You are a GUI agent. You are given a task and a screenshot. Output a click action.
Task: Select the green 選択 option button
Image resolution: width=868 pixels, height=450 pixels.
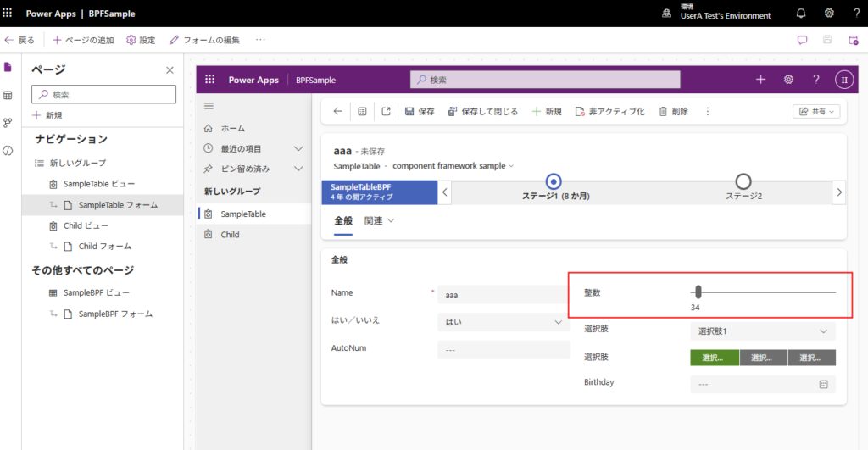tap(714, 358)
